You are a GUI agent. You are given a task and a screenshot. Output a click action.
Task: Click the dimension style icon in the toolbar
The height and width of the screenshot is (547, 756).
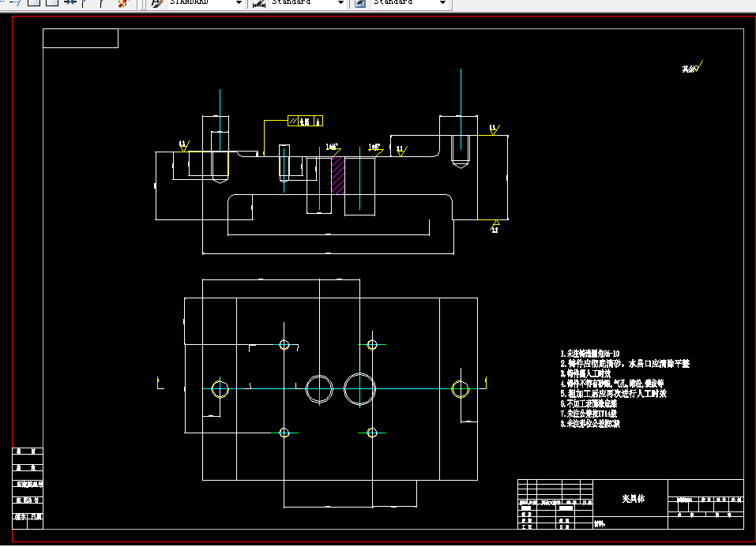pyautogui.click(x=259, y=3)
